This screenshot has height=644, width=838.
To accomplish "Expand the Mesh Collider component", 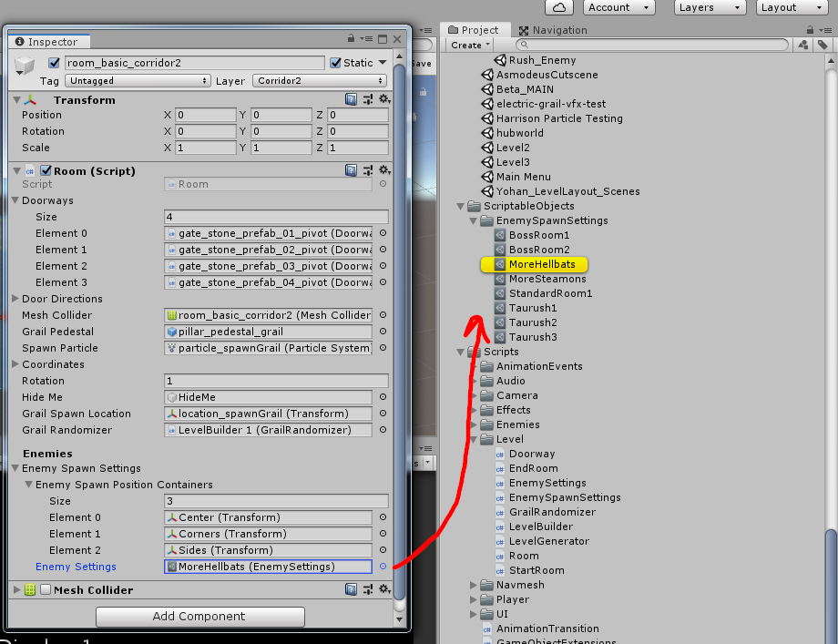I will point(16,589).
